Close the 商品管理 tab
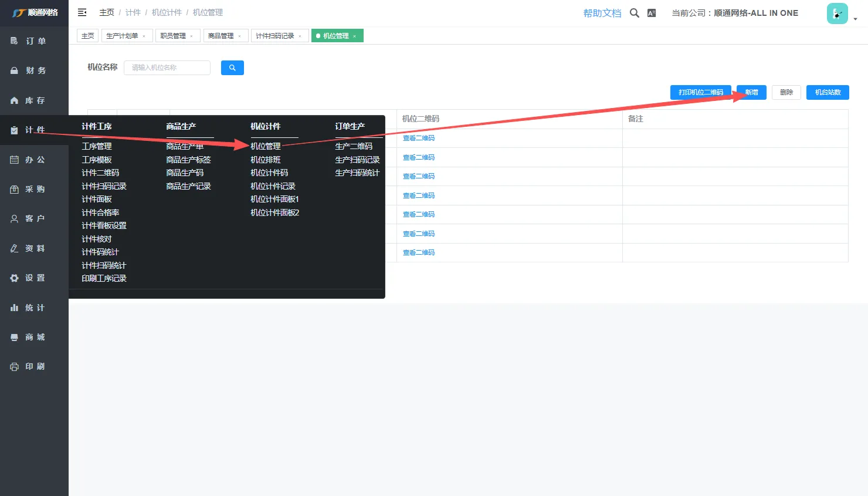This screenshot has height=496, width=868. point(239,36)
